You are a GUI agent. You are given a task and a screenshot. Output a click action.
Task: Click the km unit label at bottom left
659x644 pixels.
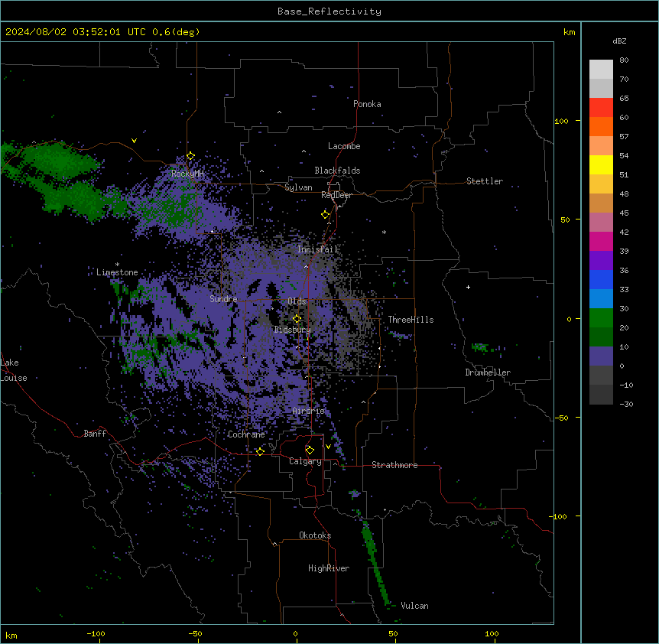pyautogui.click(x=11, y=636)
